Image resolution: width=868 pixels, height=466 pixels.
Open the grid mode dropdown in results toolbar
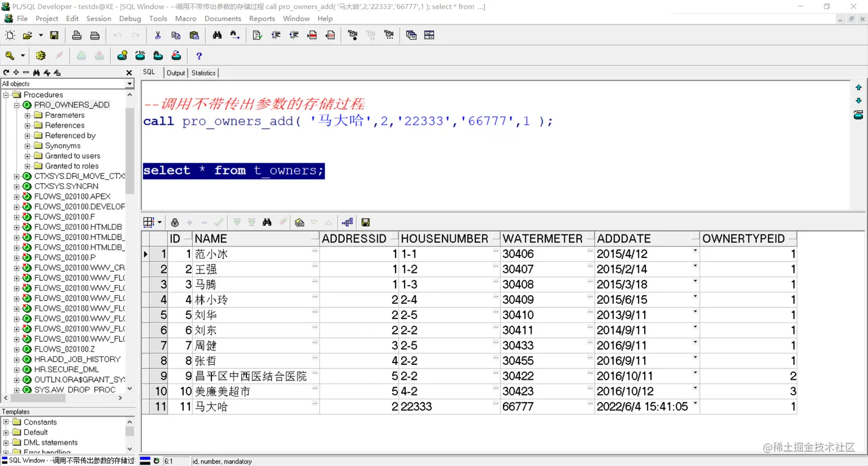point(159,222)
